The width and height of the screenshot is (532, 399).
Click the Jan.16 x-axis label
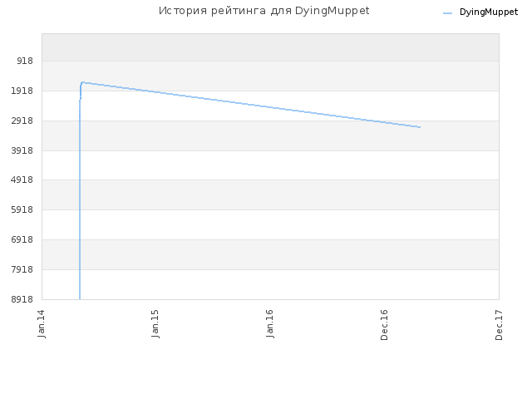click(x=270, y=323)
